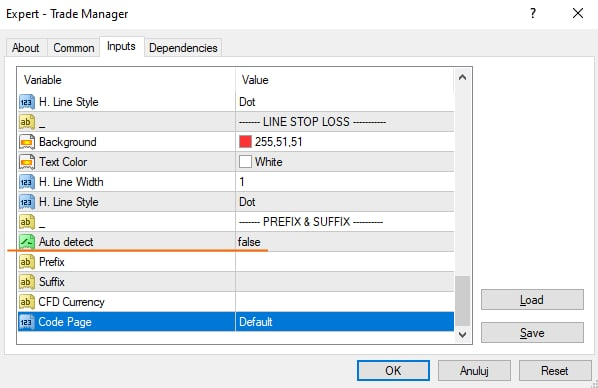Click the integer icon beside H. Line Width
The width and height of the screenshot is (598, 388).
pyautogui.click(x=27, y=182)
